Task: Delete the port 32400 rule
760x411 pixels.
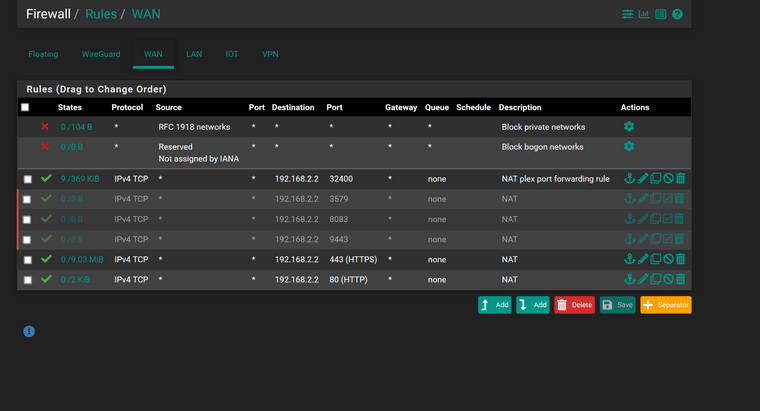Action: (681, 178)
